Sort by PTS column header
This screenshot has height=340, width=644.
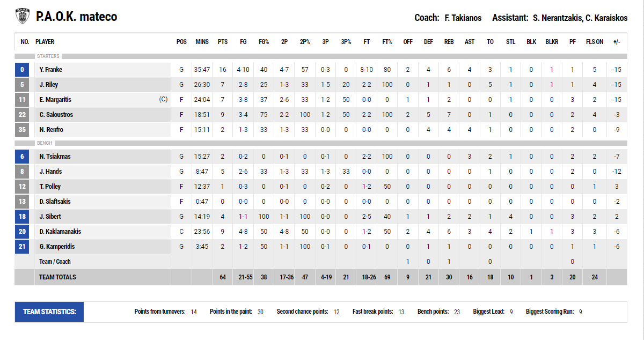[222, 42]
